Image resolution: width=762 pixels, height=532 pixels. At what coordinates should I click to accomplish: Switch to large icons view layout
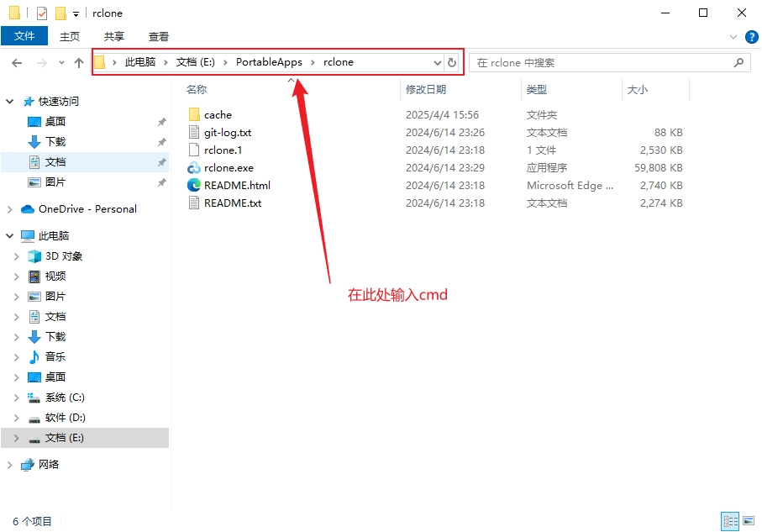pos(749,521)
